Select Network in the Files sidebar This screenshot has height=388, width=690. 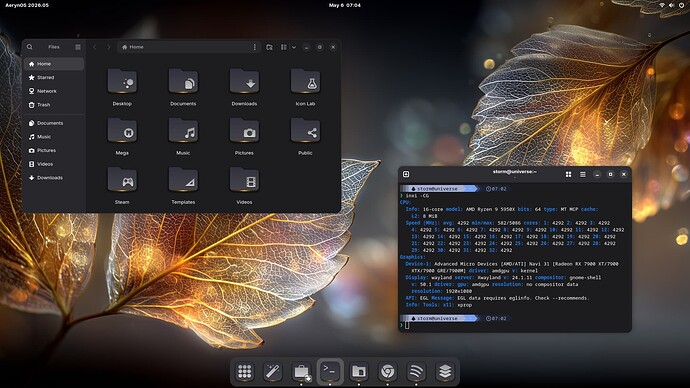(54, 91)
